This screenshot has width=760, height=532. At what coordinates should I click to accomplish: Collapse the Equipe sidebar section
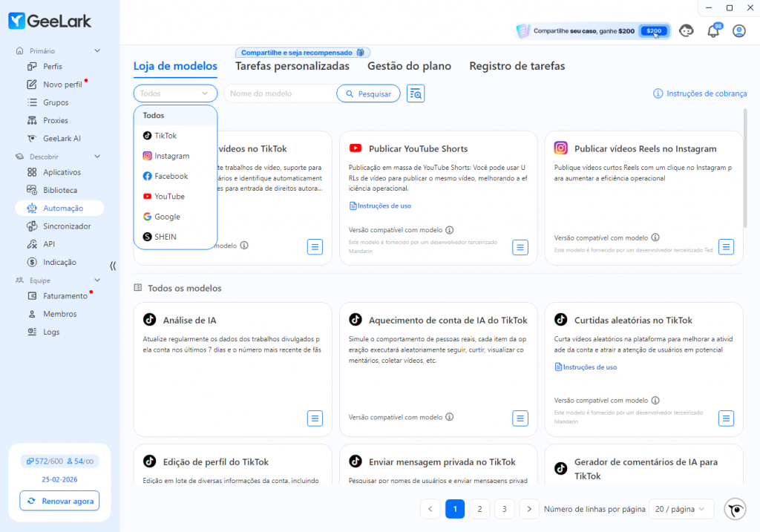tap(97, 280)
